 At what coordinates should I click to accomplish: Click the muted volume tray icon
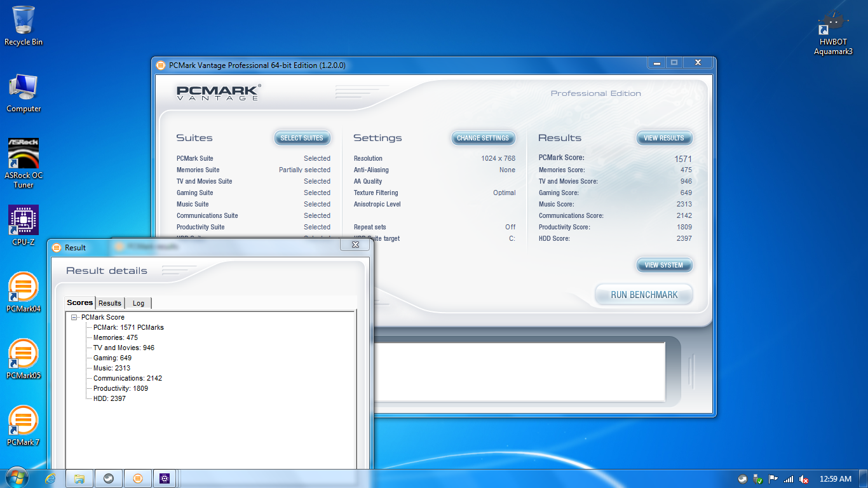pyautogui.click(x=804, y=479)
